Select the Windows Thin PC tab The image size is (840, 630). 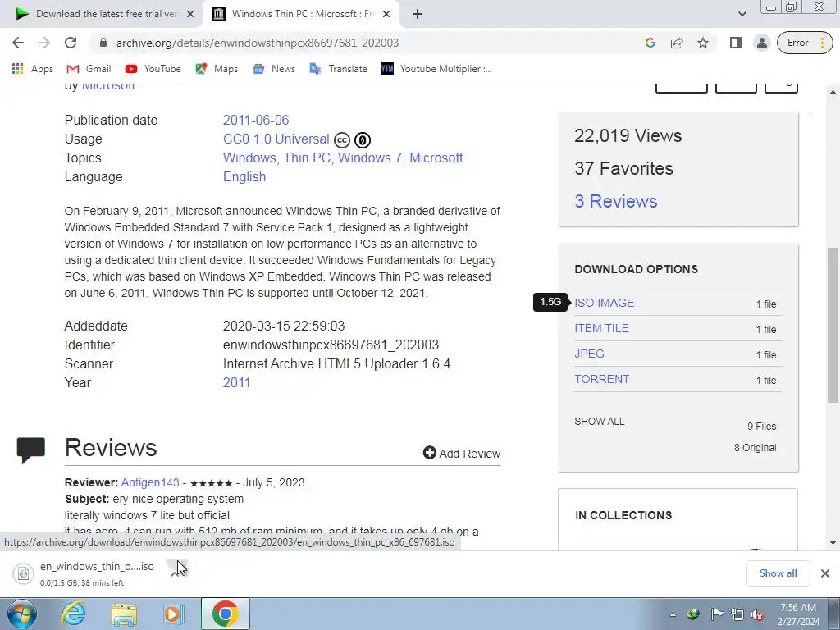[301, 14]
